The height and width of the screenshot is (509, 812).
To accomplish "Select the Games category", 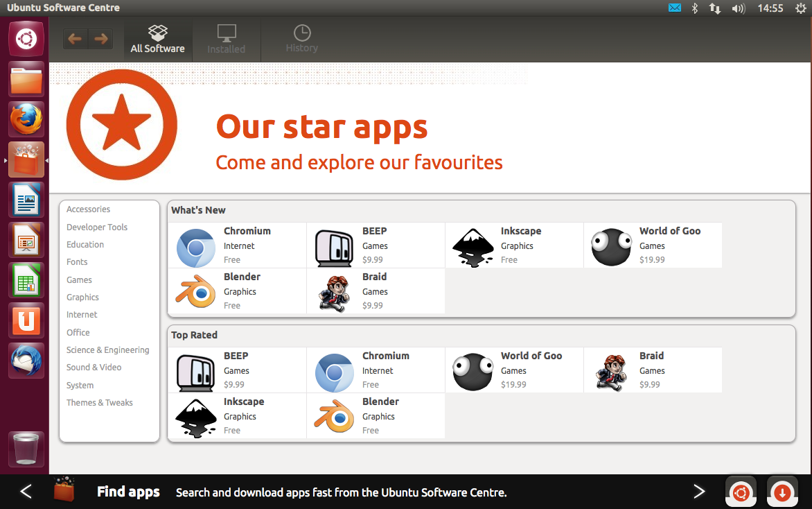I will coord(79,280).
